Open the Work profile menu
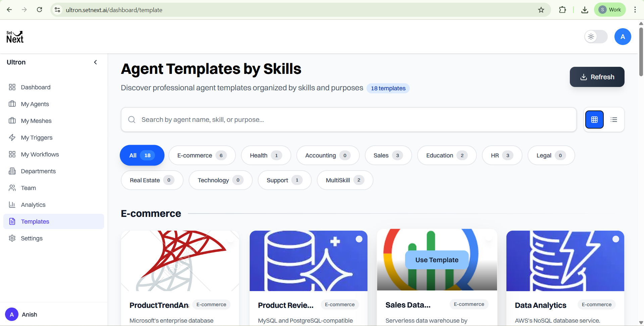Screen dimensions: 644x326 [x=610, y=10]
